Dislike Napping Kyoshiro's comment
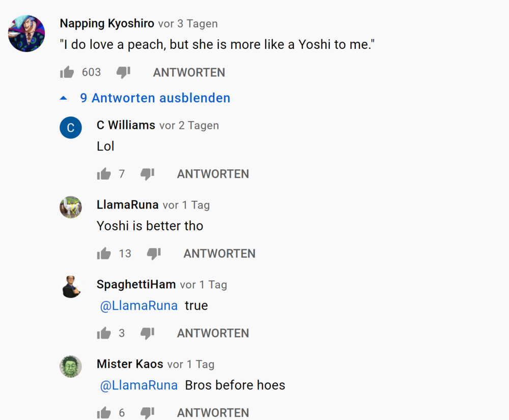 click(123, 73)
